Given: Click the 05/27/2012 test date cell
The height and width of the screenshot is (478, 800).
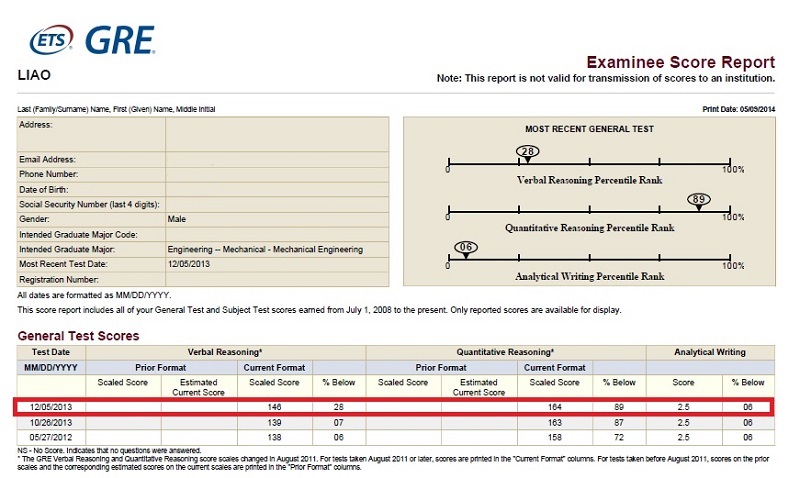Looking at the screenshot, I should coord(51,437).
